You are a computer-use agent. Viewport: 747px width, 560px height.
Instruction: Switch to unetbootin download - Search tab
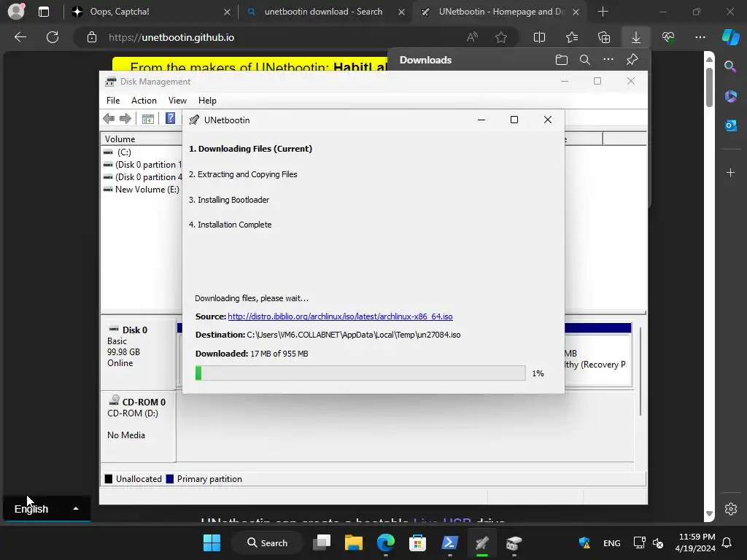323,12
